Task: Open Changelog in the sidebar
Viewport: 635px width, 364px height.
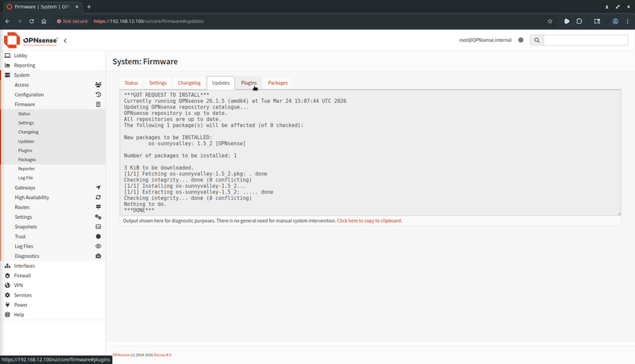Action: [x=29, y=132]
